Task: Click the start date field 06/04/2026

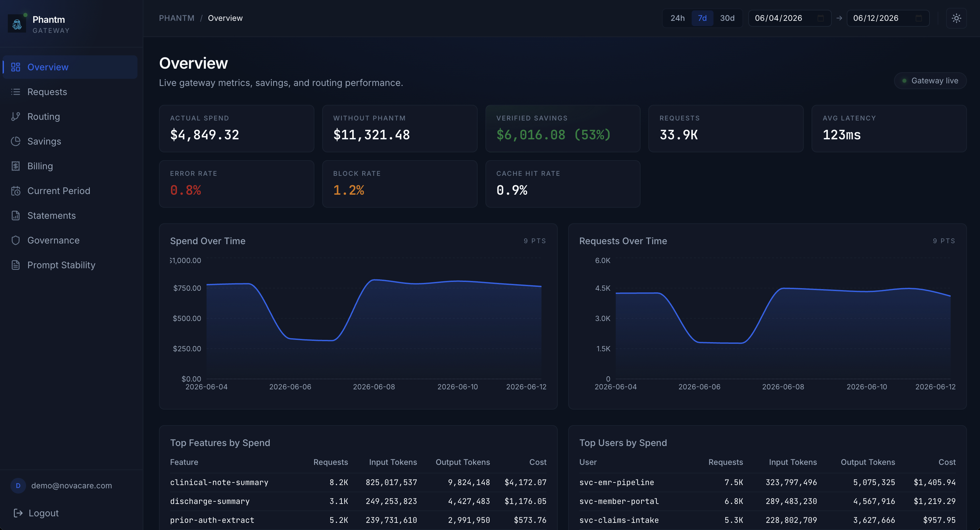Action: click(x=789, y=18)
